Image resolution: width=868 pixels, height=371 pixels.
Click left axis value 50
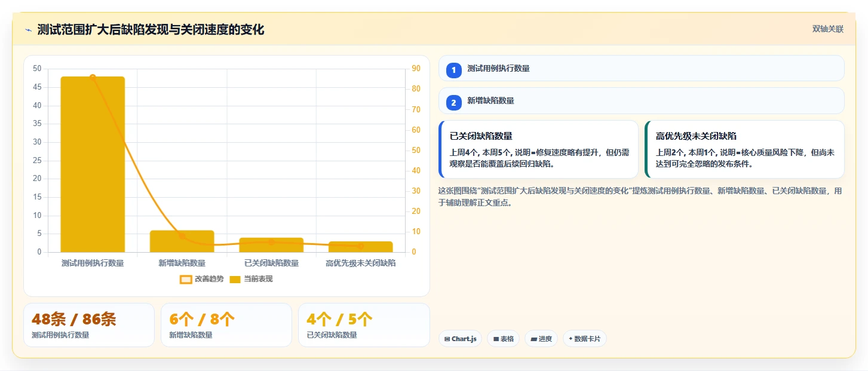(37, 69)
